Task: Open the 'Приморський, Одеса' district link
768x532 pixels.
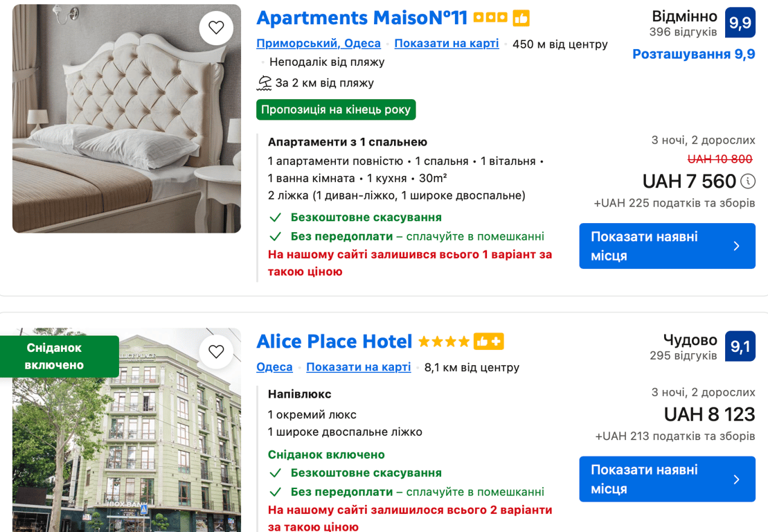Action: point(319,44)
